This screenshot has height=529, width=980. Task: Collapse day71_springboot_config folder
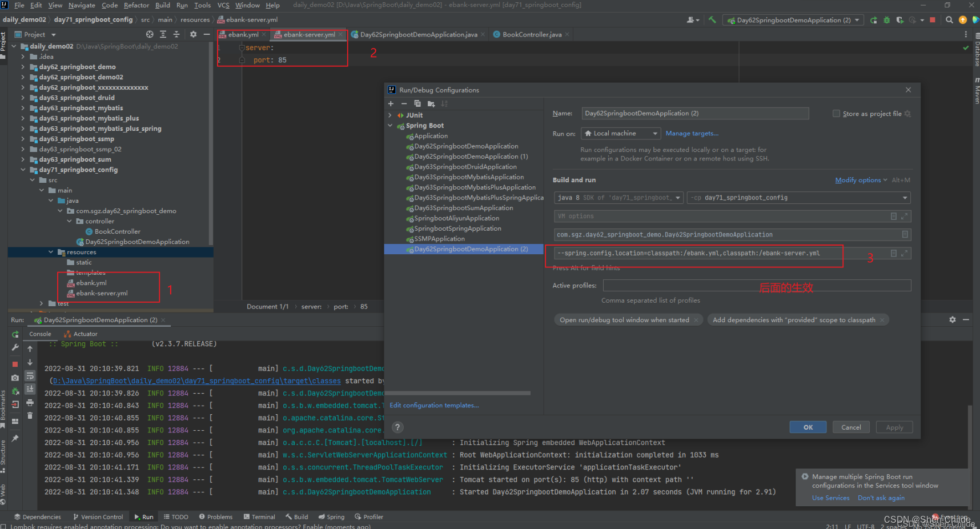coord(23,170)
